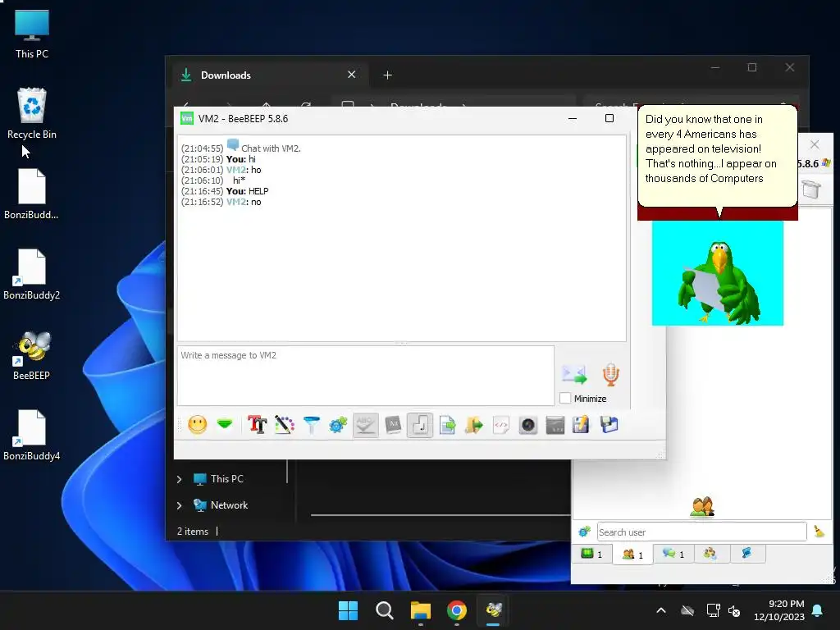Click the muted volume tray icon

pyautogui.click(x=734, y=610)
